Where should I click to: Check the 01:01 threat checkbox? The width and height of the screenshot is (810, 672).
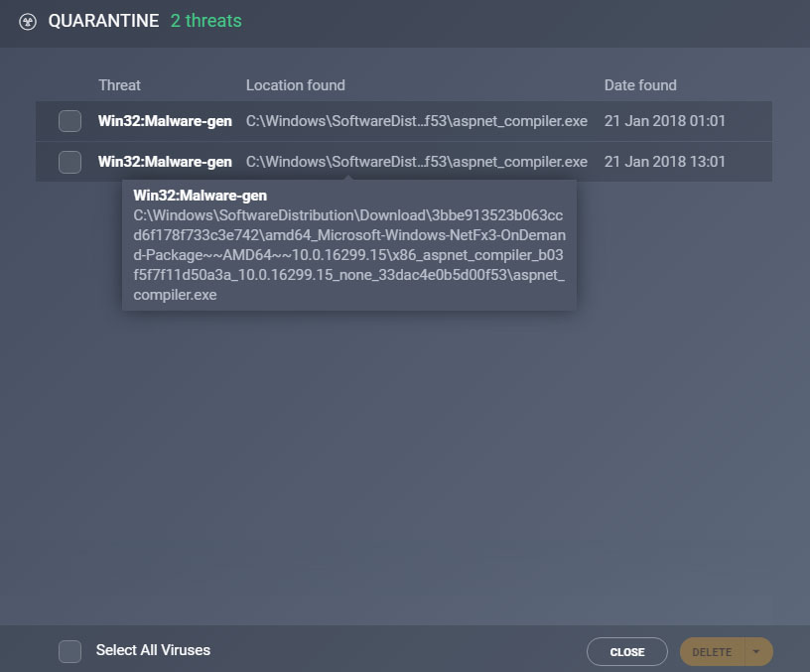(x=69, y=121)
